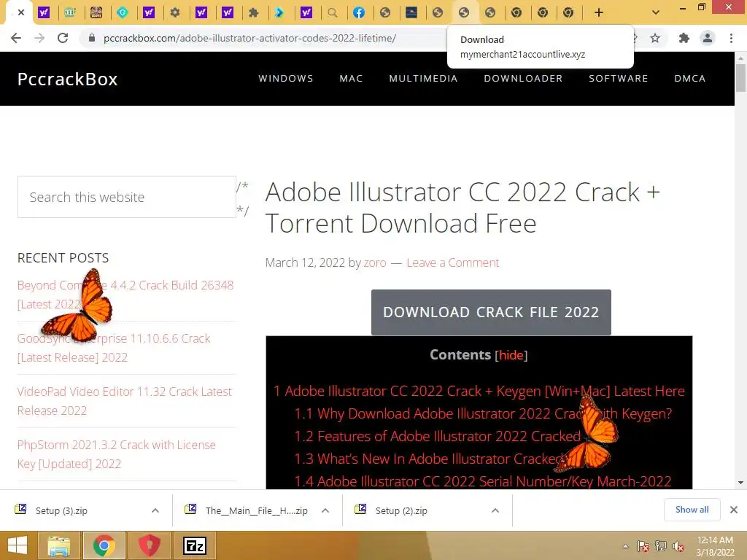Open the SOFTWARE nav menu item
This screenshot has height=560, width=747.
coord(619,79)
